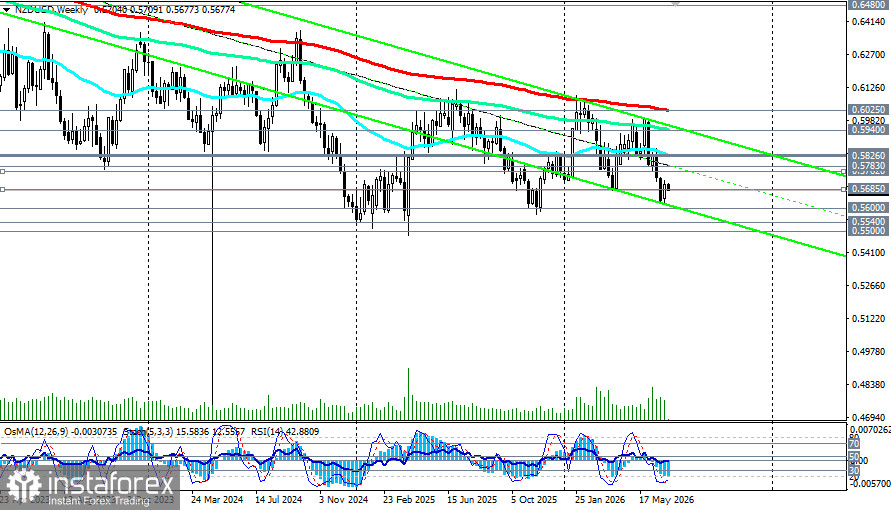Select the left handle of the 0.578 level line
891x510 pixels.
pyautogui.click(x=2, y=171)
